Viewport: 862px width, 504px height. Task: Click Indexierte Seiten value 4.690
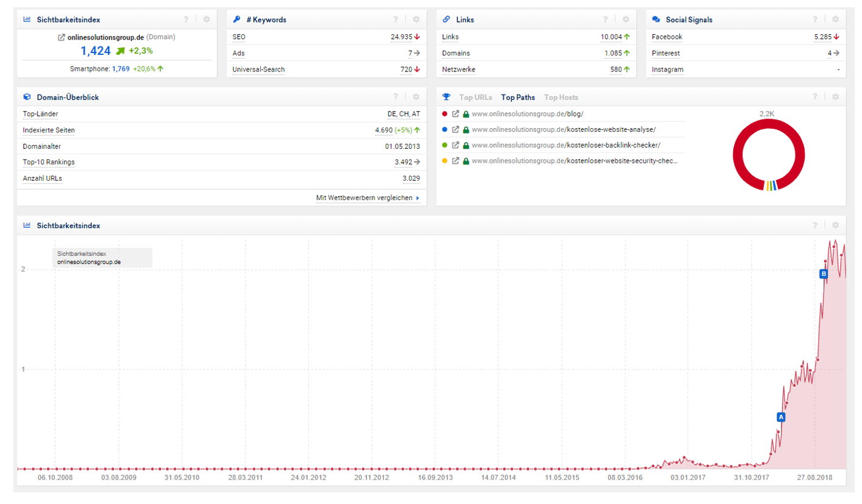385,130
